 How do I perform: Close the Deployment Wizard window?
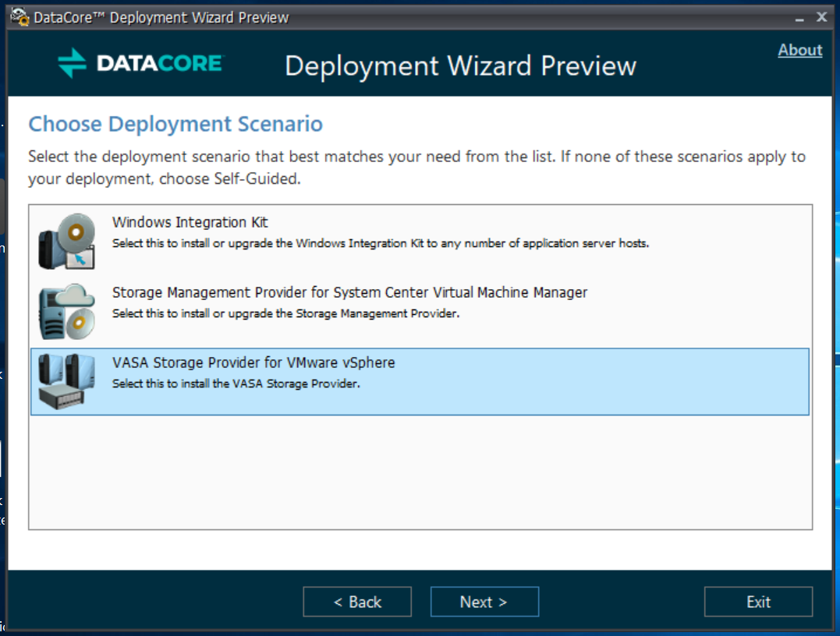[x=822, y=17]
